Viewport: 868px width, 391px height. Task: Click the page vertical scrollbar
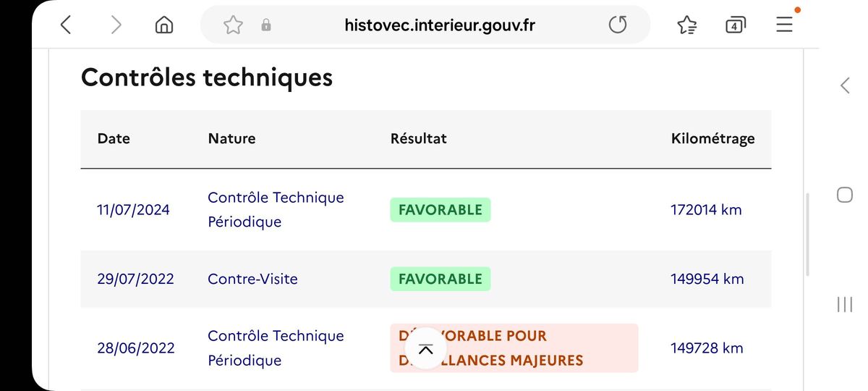(x=808, y=234)
